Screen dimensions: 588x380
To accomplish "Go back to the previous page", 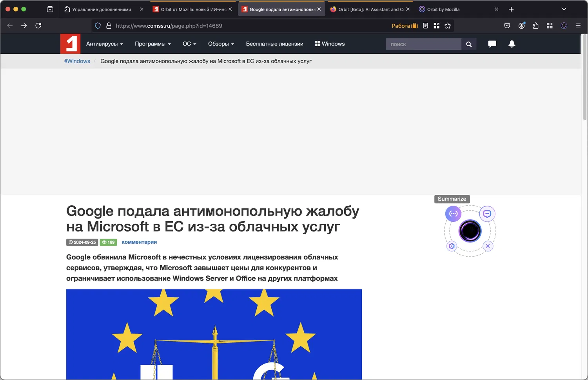I will point(10,26).
